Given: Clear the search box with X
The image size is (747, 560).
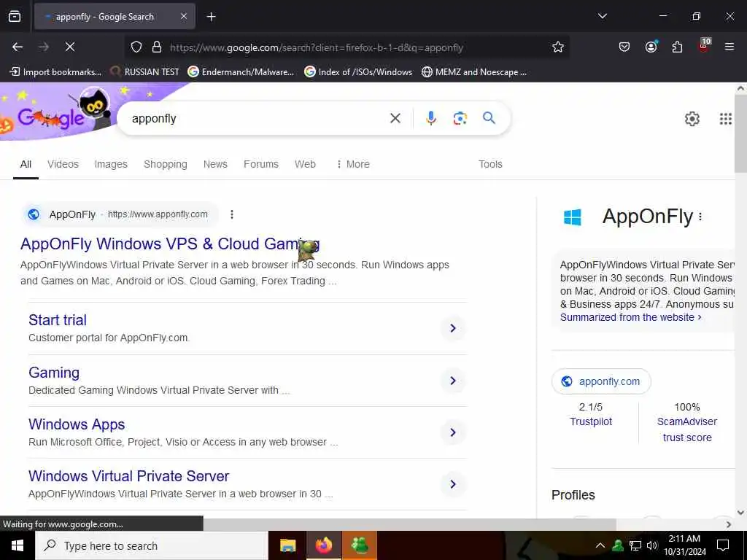Looking at the screenshot, I should pos(395,118).
